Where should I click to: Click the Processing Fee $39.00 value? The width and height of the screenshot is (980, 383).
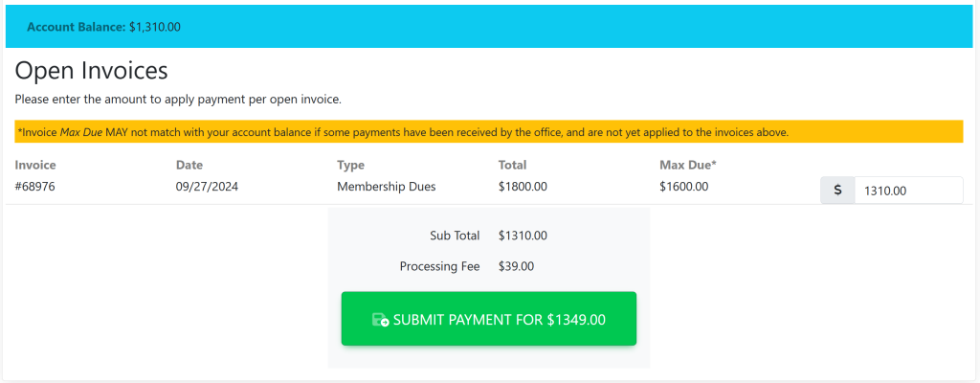click(x=516, y=266)
